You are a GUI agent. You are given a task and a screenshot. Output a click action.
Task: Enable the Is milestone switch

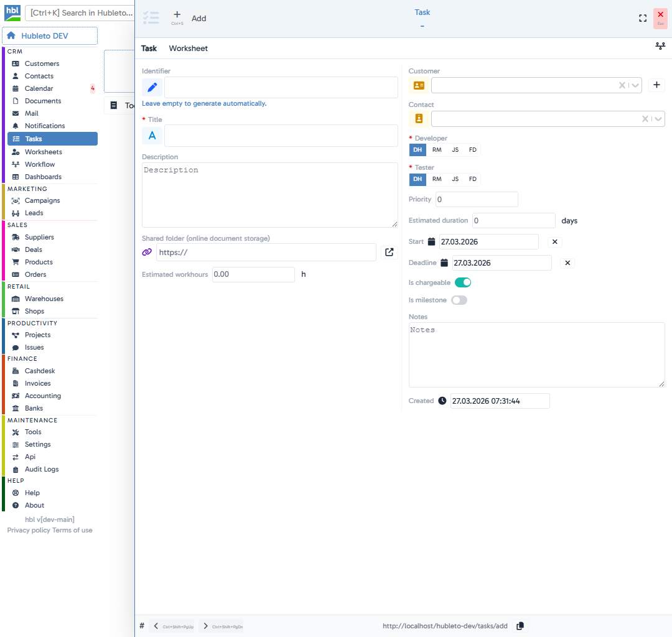coord(459,300)
